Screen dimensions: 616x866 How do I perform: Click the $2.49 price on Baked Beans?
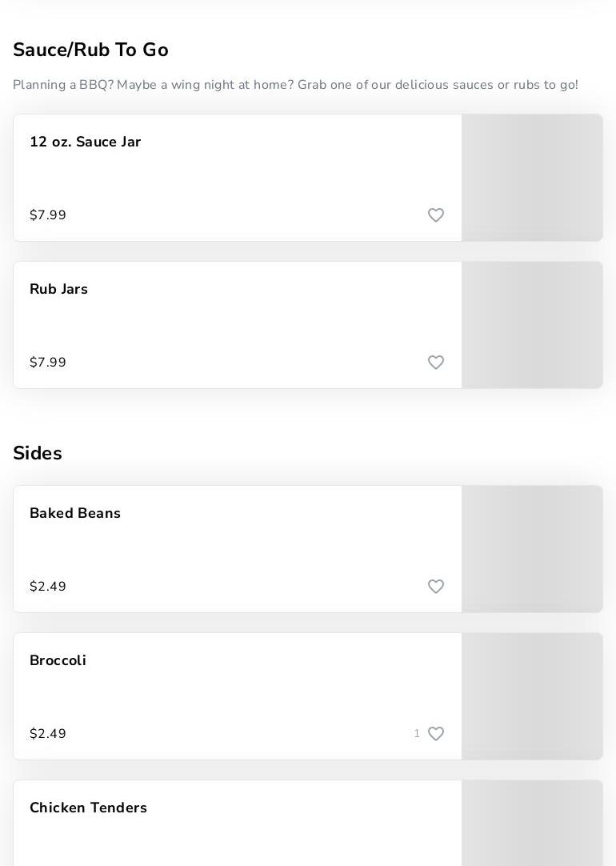pos(48,587)
